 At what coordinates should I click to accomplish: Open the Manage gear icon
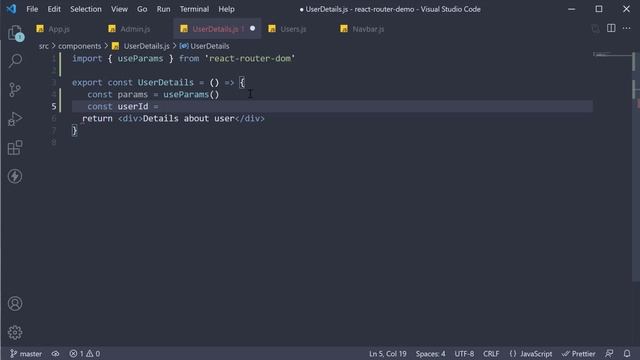pos(15,333)
